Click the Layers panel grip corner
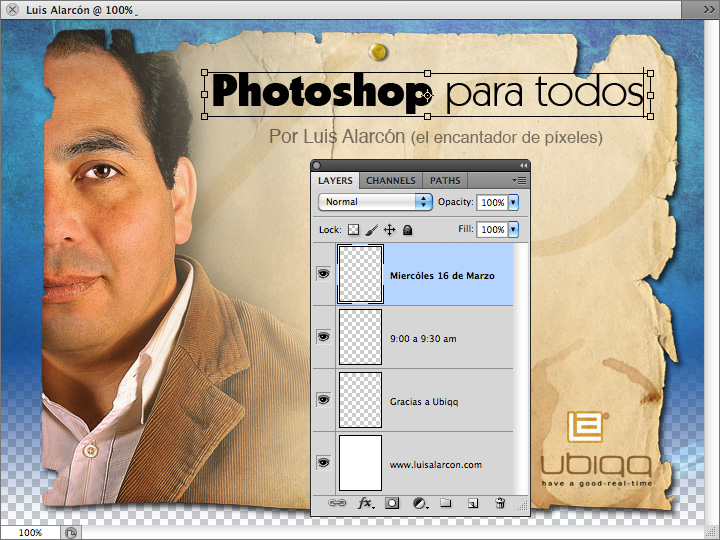 (x=523, y=506)
